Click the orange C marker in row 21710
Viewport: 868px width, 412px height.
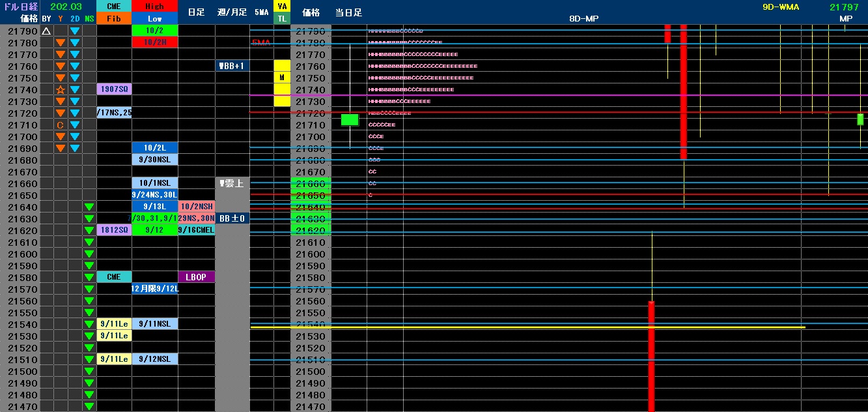click(61, 125)
